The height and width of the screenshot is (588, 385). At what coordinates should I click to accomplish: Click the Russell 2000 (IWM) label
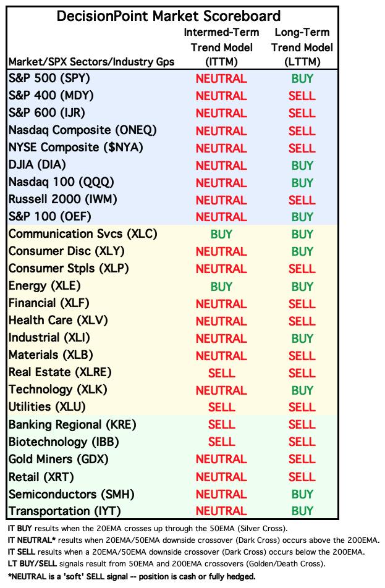pos(62,199)
